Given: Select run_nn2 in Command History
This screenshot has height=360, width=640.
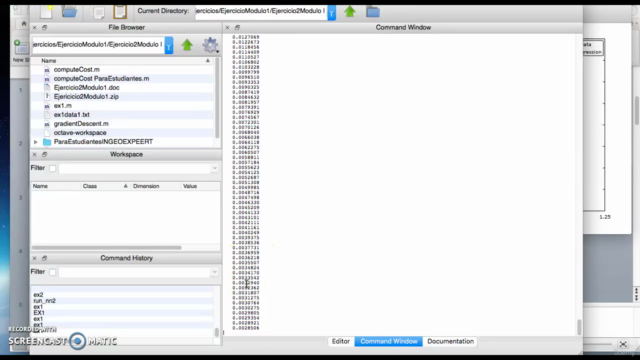Looking at the screenshot, I should coord(44,301).
